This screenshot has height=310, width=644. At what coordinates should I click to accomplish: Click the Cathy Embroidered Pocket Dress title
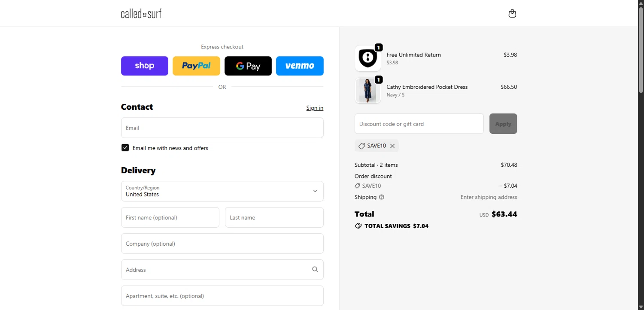[427, 87]
